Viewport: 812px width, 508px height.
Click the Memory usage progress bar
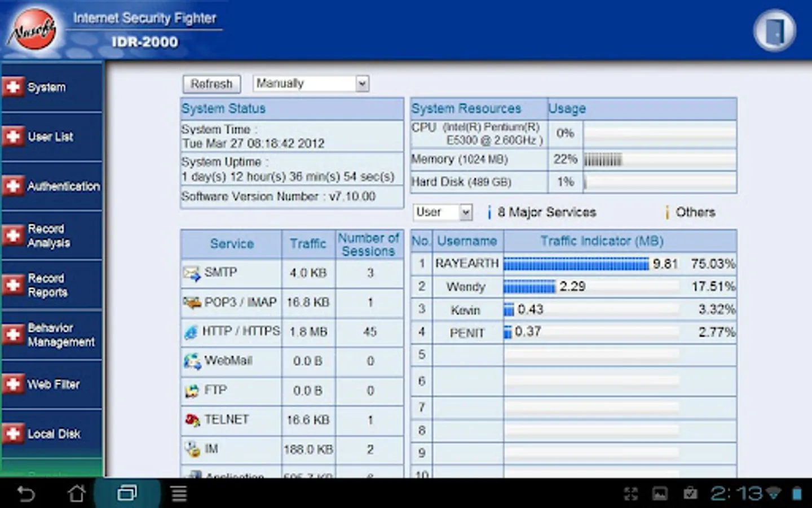[659, 160]
